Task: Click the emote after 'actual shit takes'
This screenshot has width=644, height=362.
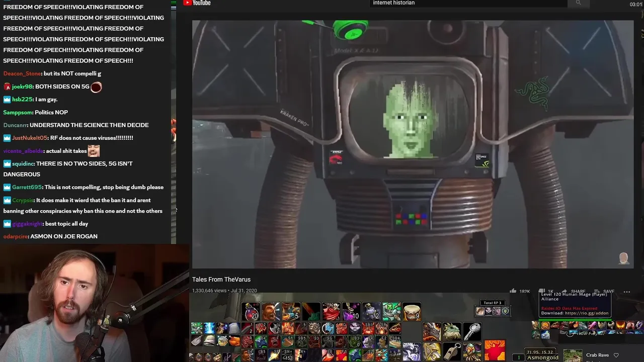Action: pyautogui.click(x=94, y=150)
